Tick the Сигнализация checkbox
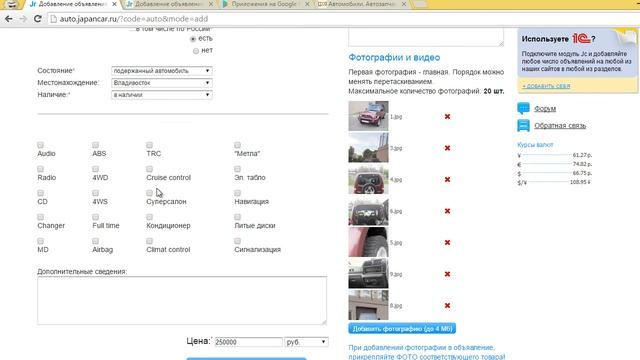The width and height of the screenshot is (640, 360). click(x=238, y=241)
